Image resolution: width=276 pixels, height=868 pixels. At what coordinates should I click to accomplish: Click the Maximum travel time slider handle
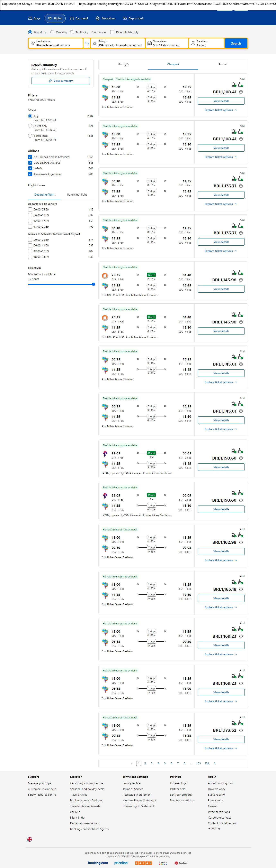(x=94, y=284)
